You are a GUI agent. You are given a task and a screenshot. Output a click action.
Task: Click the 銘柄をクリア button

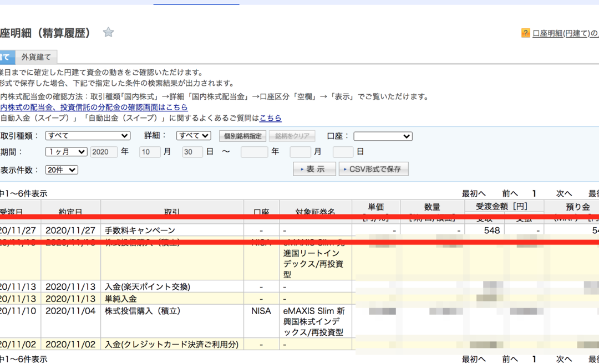click(x=292, y=136)
